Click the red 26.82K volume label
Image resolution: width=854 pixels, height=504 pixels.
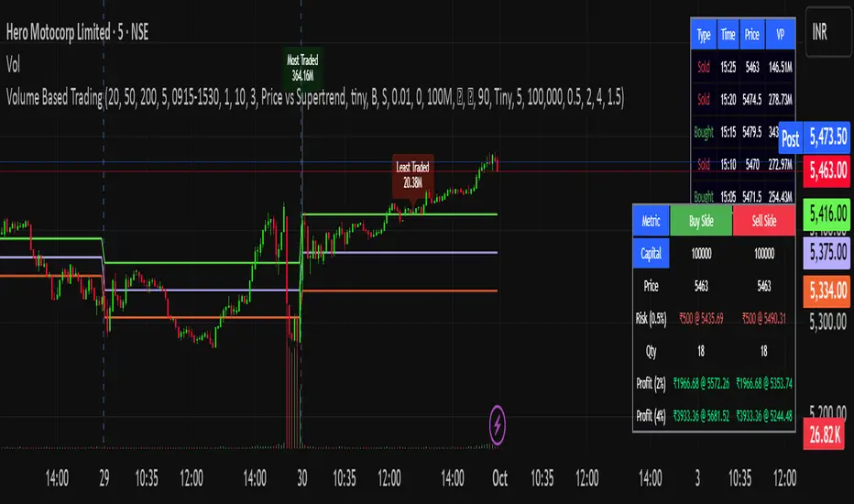(825, 434)
